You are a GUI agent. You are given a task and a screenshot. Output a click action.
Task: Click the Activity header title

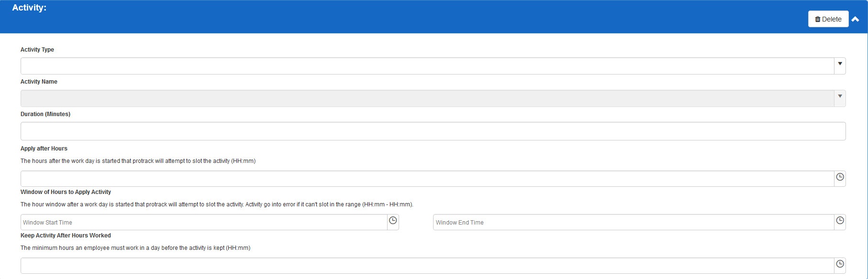click(x=29, y=8)
